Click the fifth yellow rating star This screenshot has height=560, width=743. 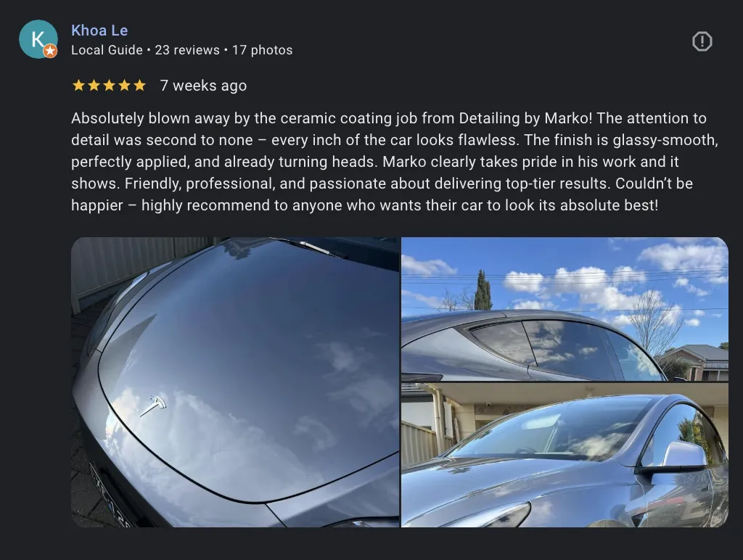point(139,86)
